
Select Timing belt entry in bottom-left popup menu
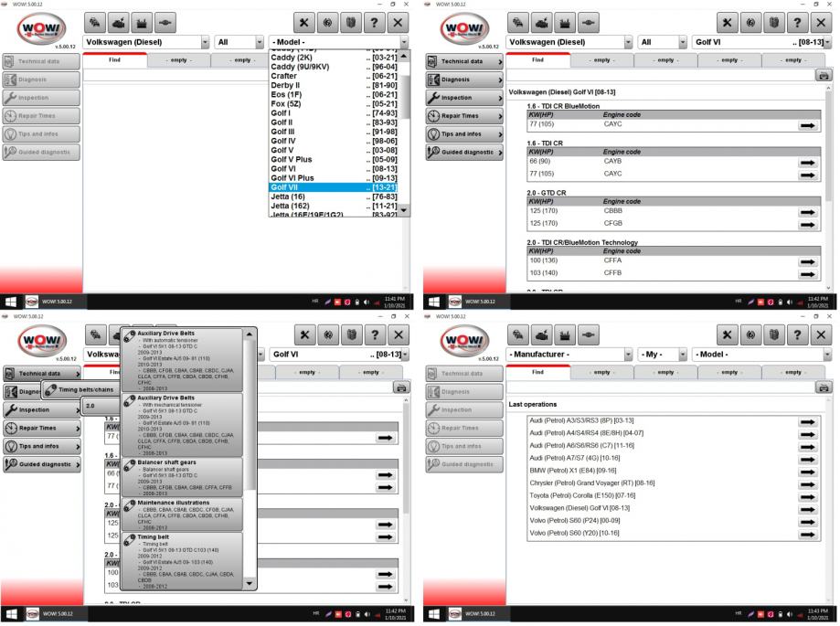click(182, 561)
